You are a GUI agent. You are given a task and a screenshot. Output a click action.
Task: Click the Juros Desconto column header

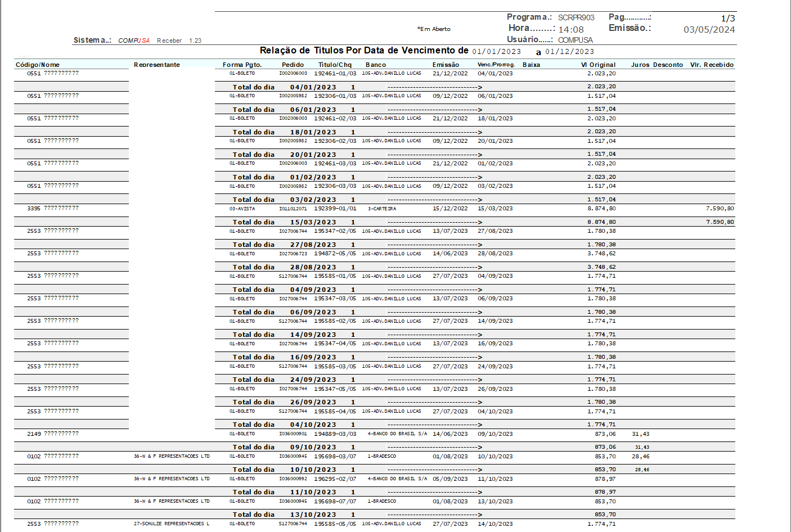click(657, 65)
